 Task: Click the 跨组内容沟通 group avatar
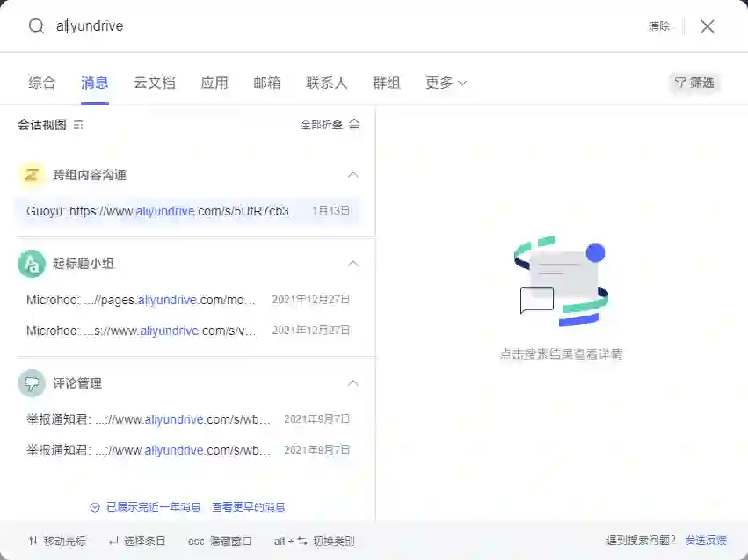click(x=32, y=175)
